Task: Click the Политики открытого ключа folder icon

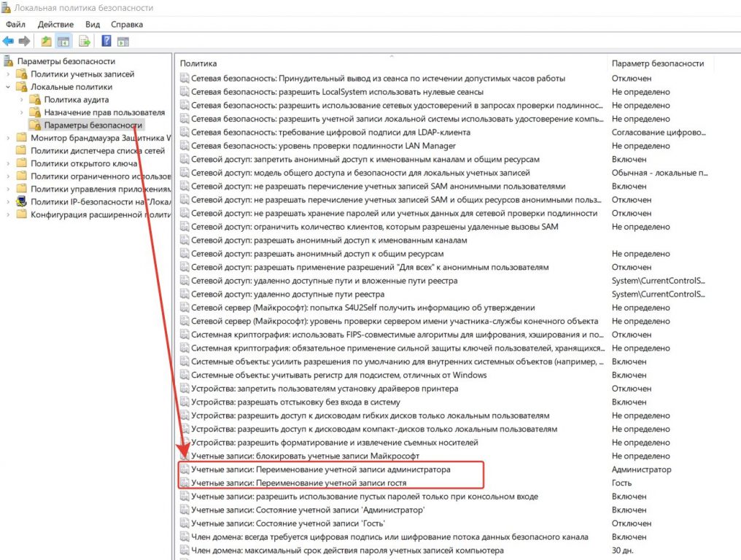Action: 21,163
